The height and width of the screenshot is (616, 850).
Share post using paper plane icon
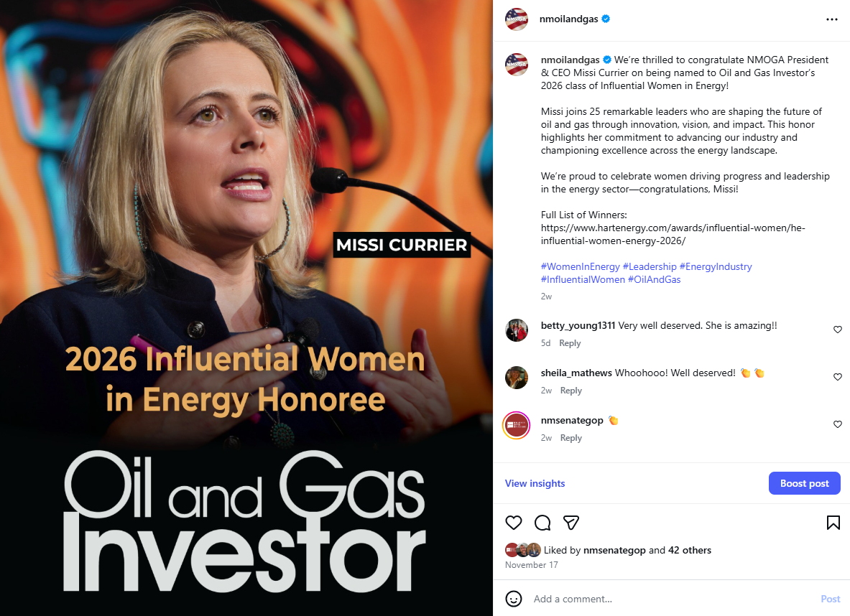point(570,522)
